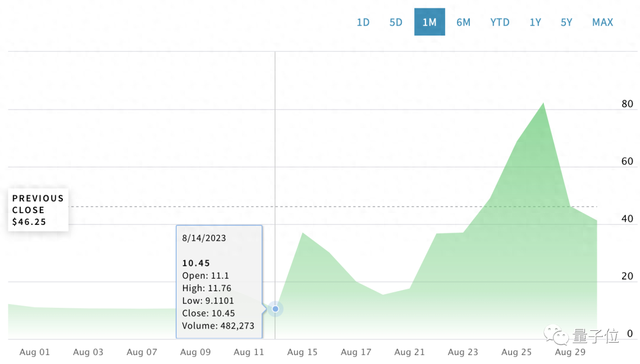Select the Aug 01 axis label
This screenshot has height=364, width=640.
click(x=35, y=352)
